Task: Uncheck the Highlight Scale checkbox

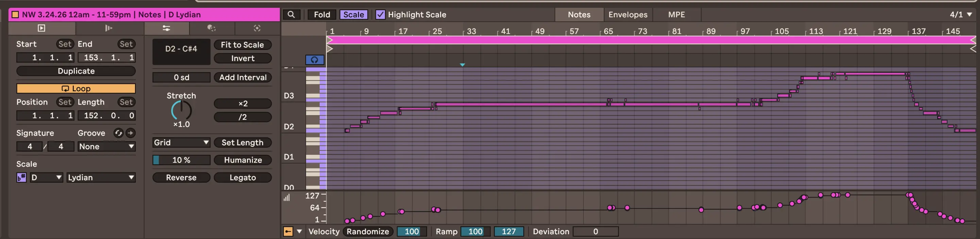Action: click(380, 15)
